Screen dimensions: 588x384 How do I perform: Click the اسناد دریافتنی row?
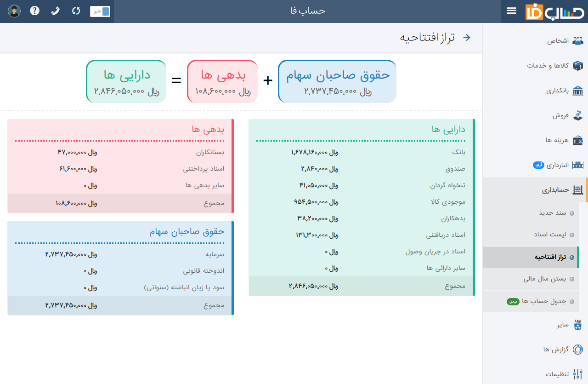pos(361,235)
